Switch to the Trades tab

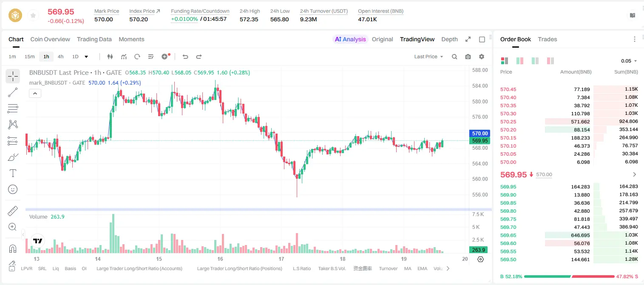[547, 39]
